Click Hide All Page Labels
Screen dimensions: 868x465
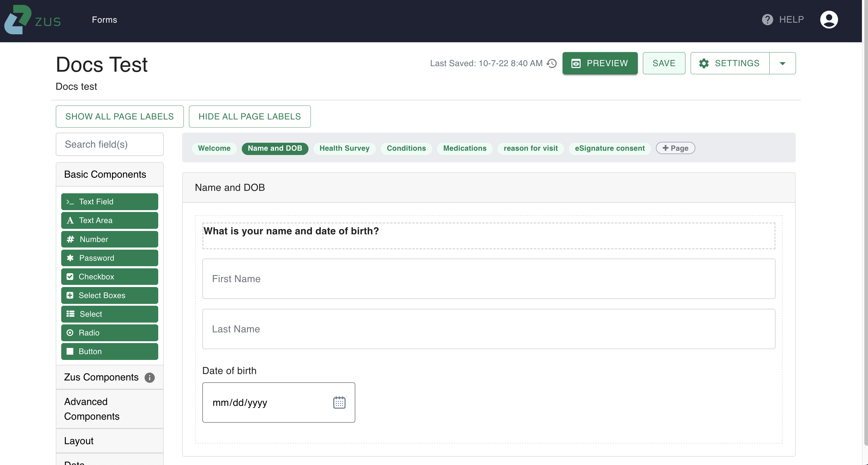tap(249, 116)
